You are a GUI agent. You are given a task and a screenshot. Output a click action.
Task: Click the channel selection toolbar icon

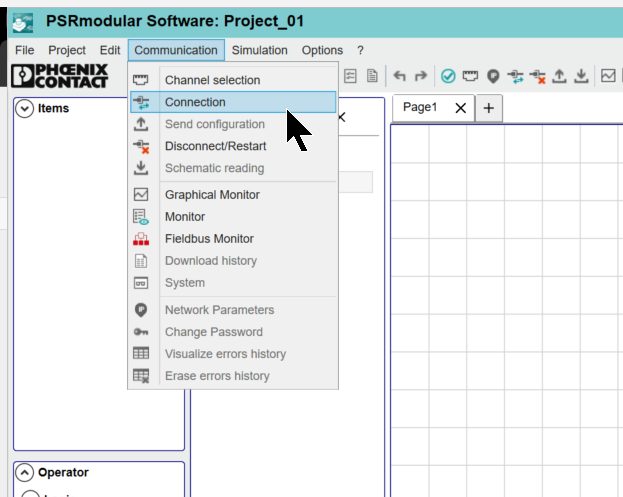pyautogui.click(x=470, y=75)
